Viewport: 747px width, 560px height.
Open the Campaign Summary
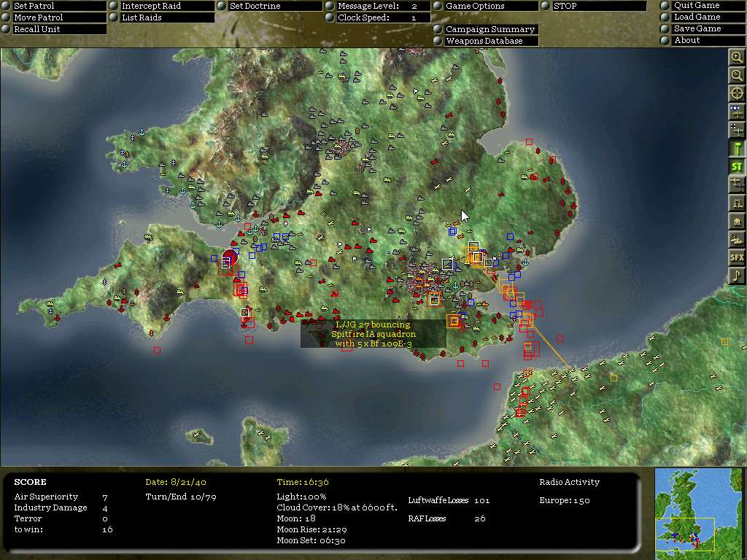point(491,29)
